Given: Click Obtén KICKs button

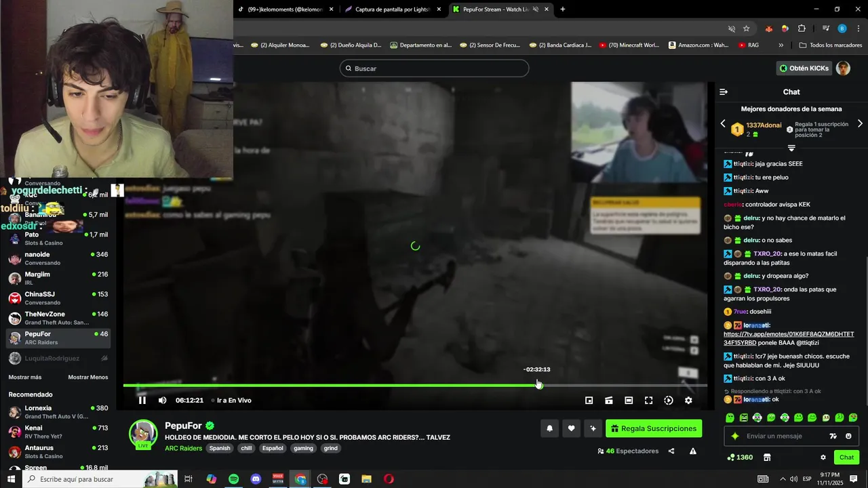Looking at the screenshot, I should [804, 68].
